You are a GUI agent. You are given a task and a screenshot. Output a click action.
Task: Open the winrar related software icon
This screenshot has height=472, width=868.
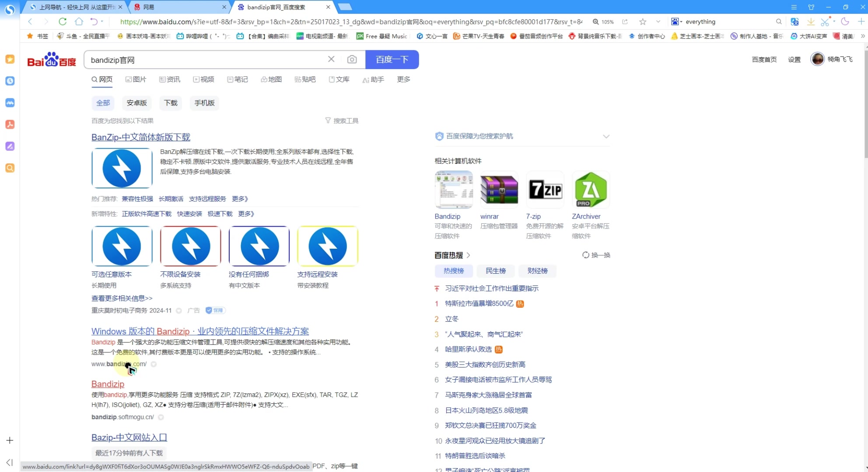coord(499,190)
